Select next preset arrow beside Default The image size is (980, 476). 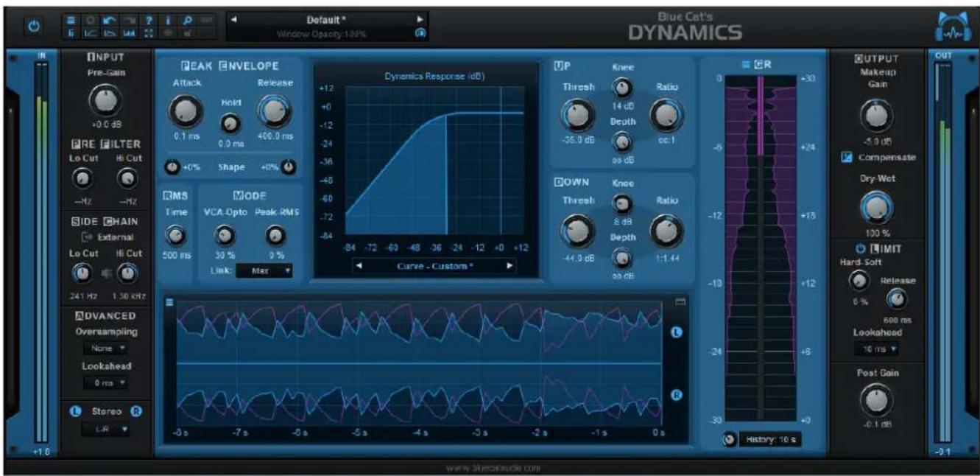coord(420,20)
